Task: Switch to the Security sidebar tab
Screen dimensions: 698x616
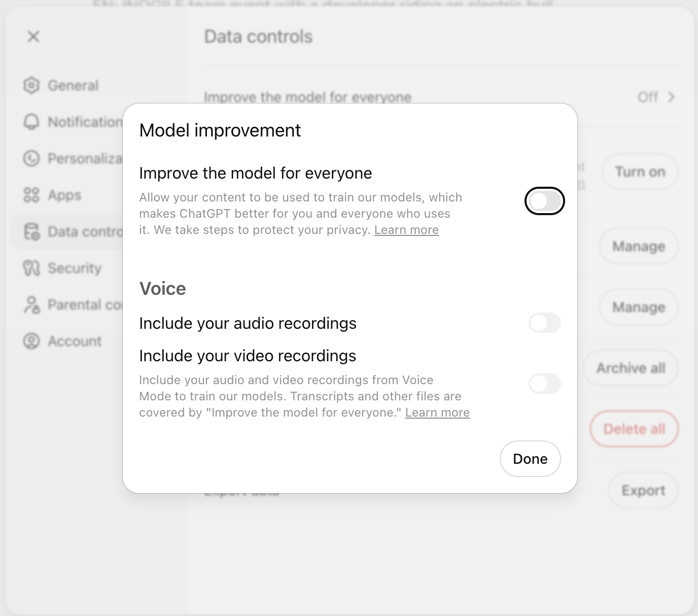Action: click(74, 268)
